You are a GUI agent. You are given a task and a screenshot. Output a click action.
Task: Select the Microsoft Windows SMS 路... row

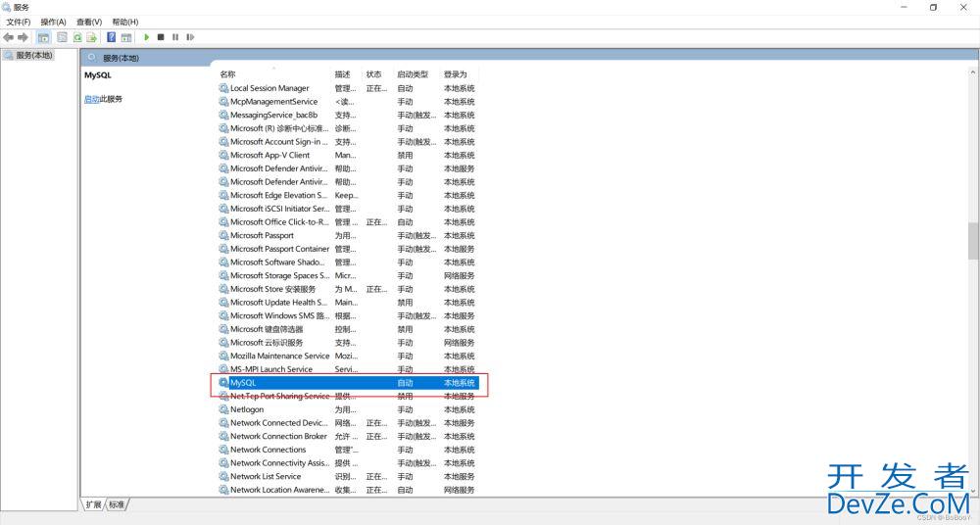pos(348,315)
